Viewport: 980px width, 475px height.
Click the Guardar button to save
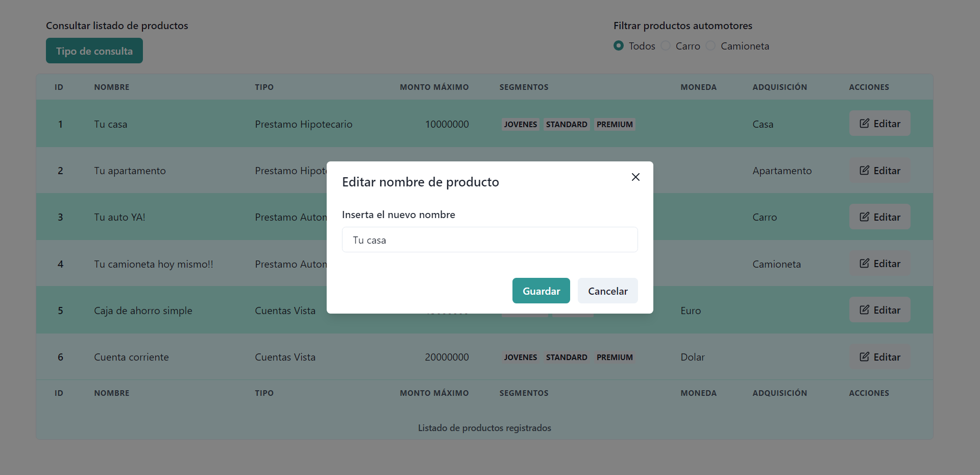click(x=541, y=291)
